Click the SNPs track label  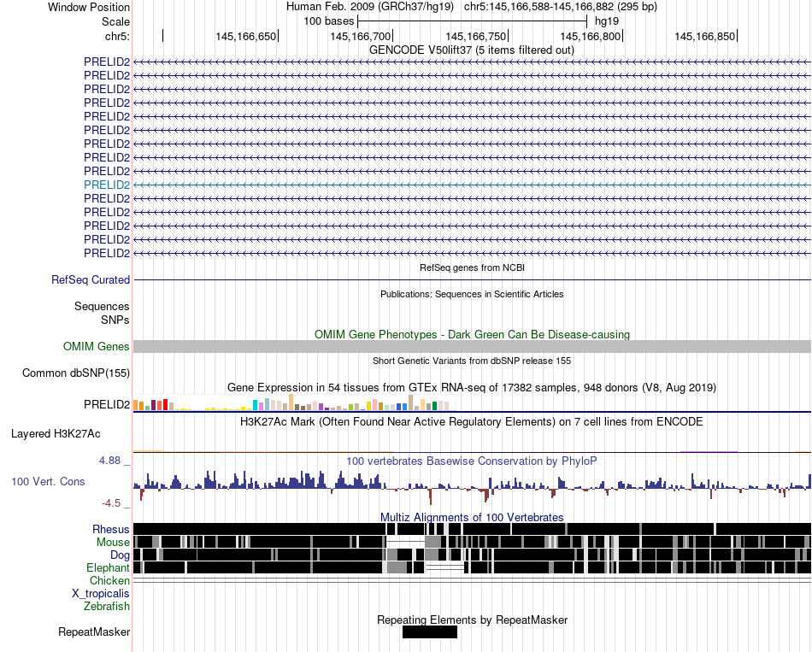pos(115,320)
